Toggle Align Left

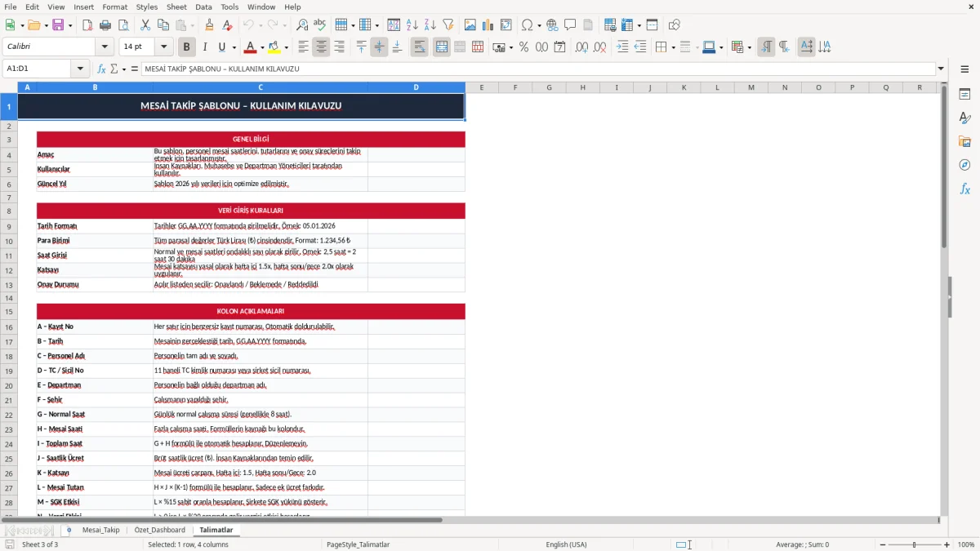[x=303, y=47]
